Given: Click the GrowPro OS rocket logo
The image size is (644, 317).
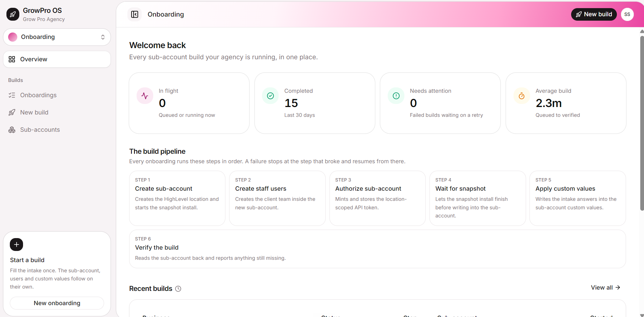Looking at the screenshot, I should tap(13, 14).
